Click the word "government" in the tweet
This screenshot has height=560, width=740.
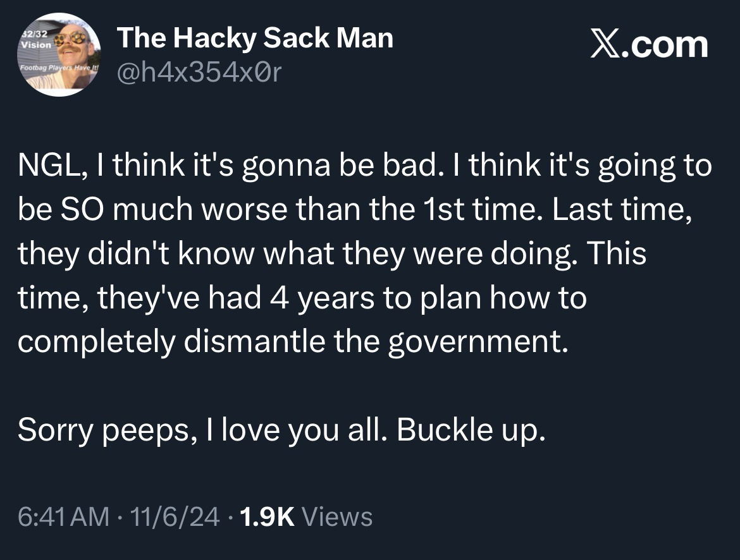[x=473, y=341]
